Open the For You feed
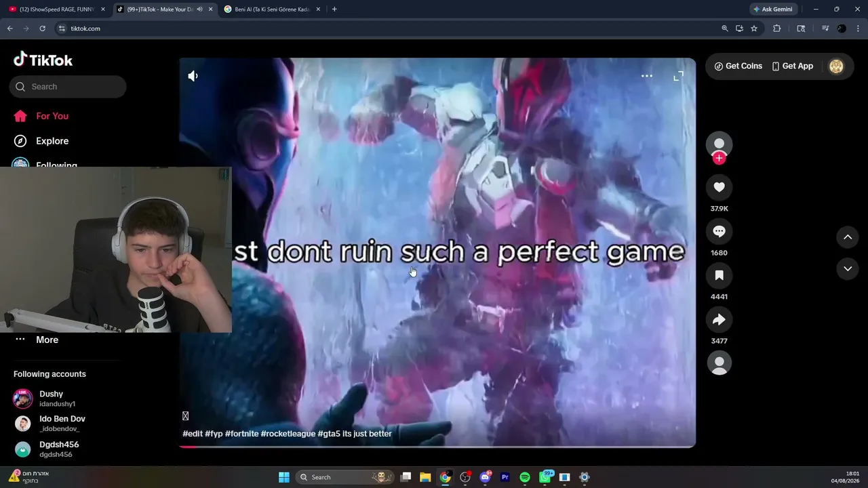 tap(42, 116)
